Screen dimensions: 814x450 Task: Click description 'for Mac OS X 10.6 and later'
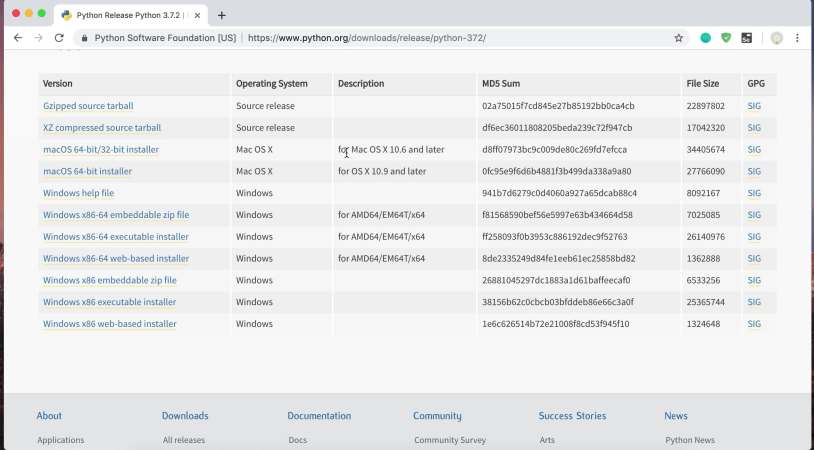coord(391,149)
